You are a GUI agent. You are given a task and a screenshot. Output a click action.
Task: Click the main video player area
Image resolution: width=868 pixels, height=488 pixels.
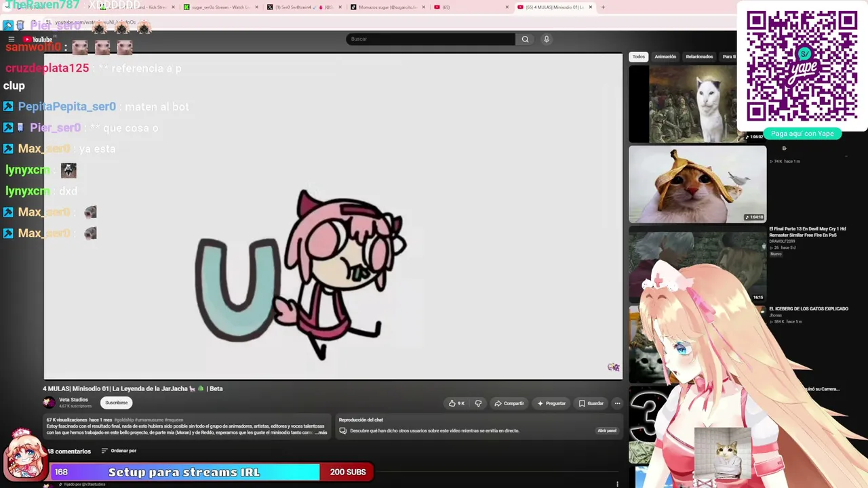(333, 217)
